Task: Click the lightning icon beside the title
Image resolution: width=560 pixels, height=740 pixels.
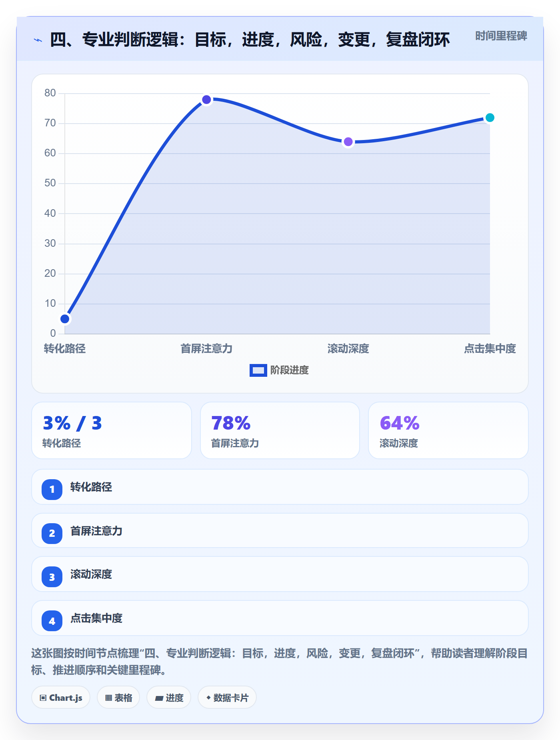Action: pos(38,40)
